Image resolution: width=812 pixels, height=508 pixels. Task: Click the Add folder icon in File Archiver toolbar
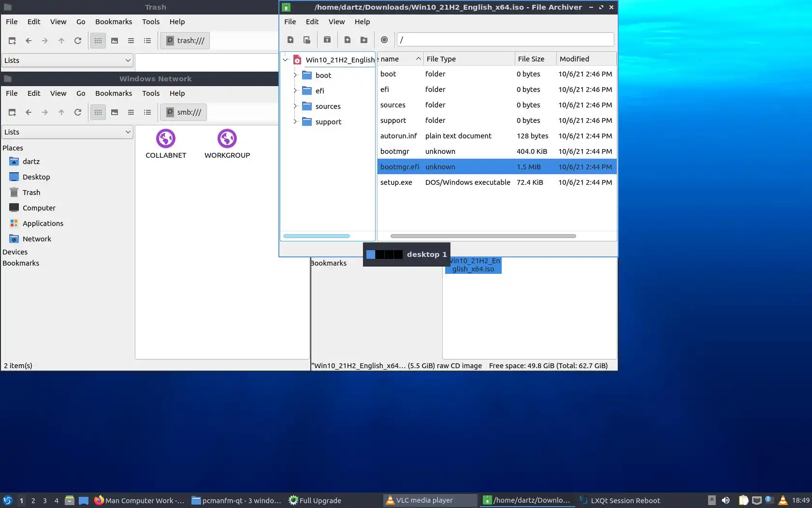tap(364, 40)
